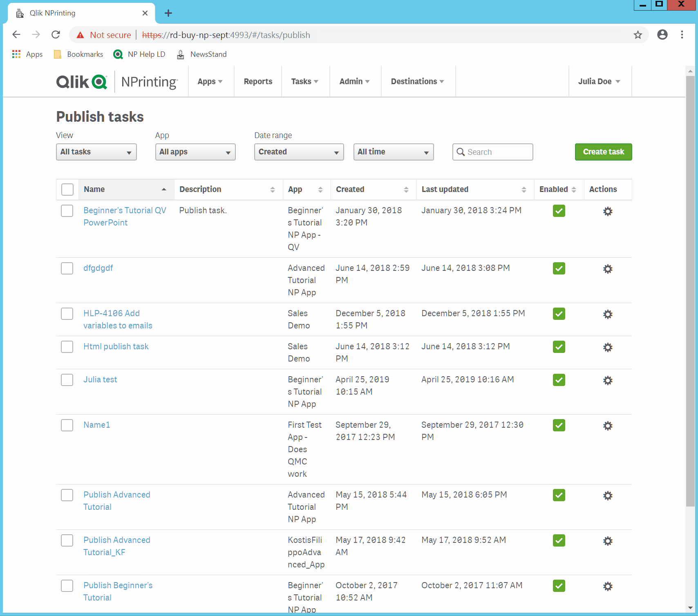
Task: Bookmark this page with star icon
Action: pyautogui.click(x=638, y=35)
